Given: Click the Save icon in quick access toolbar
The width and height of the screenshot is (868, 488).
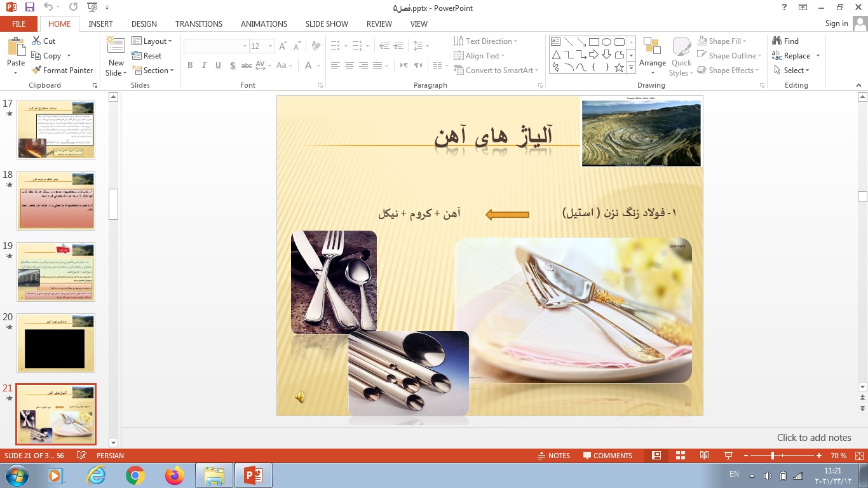Looking at the screenshot, I should coord(29,8).
